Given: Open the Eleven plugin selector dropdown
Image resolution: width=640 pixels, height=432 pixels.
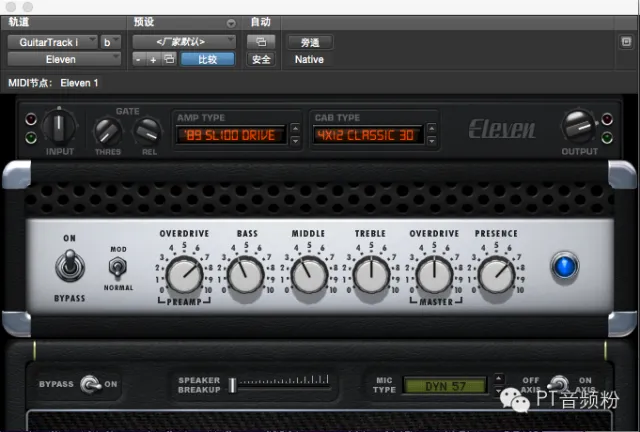Looking at the screenshot, I should (x=64, y=60).
